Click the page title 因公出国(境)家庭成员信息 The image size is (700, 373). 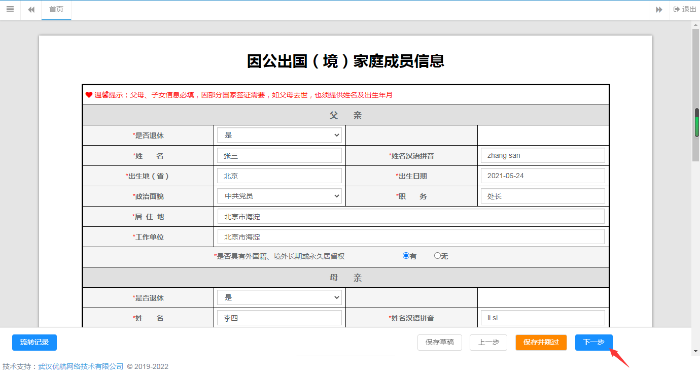pyautogui.click(x=346, y=61)
